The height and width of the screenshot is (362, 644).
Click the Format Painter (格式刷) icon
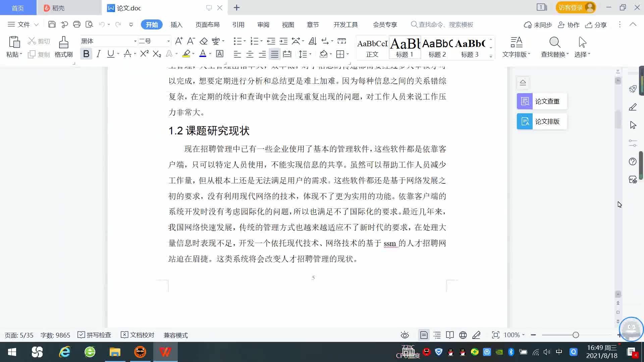point(63,43)
